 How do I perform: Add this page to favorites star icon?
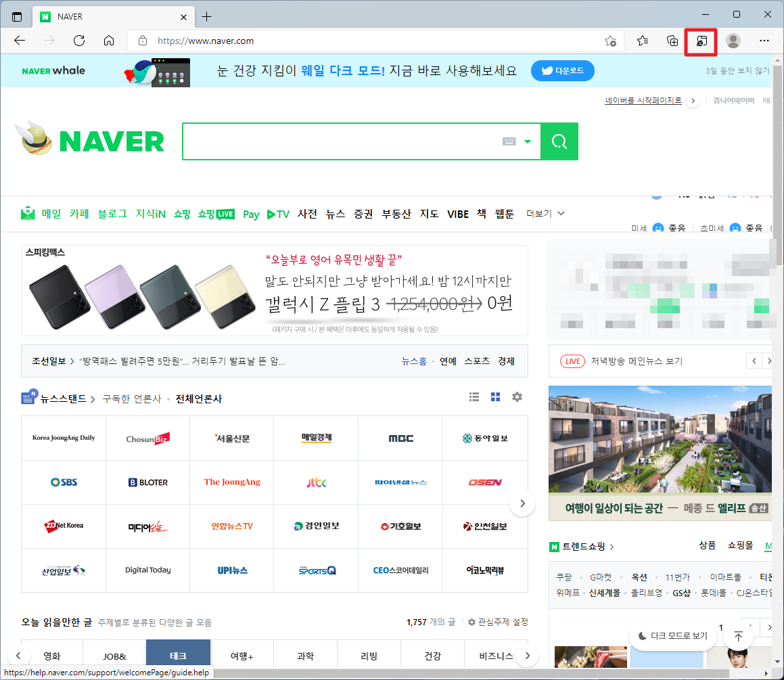point(610,41)
